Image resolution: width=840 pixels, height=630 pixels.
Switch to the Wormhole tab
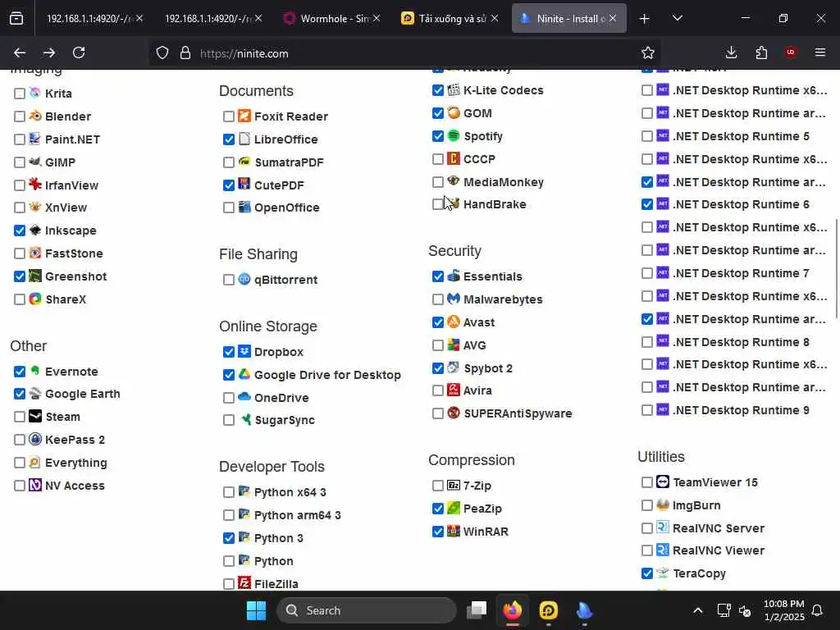coord(331,18)
